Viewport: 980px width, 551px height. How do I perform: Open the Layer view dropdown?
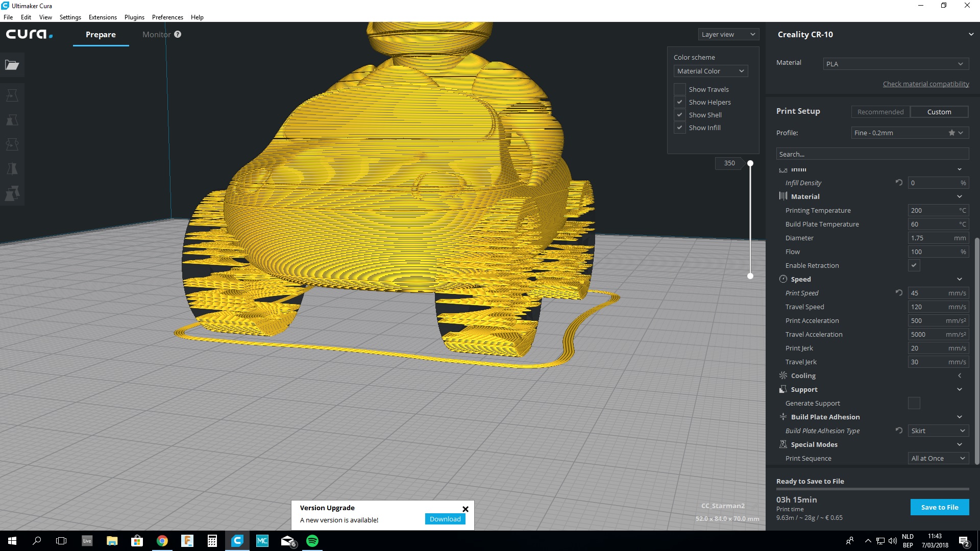click(x=728, y=35)
